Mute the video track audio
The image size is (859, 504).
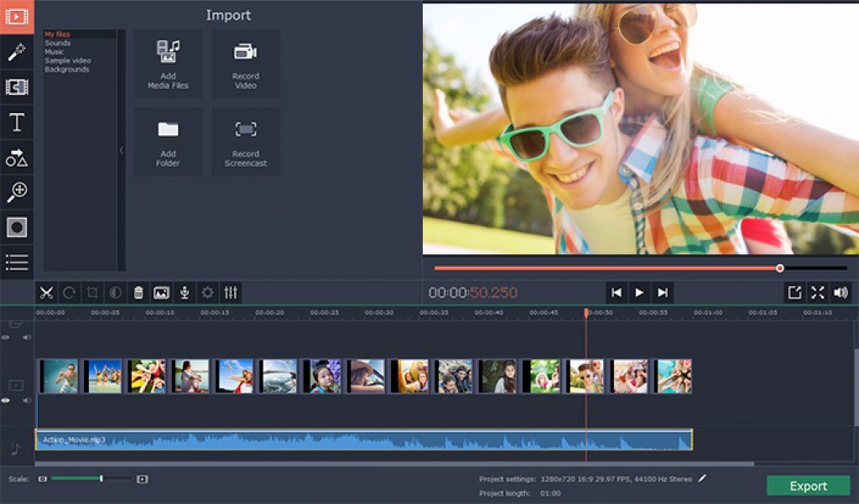(x=27, y=401)
